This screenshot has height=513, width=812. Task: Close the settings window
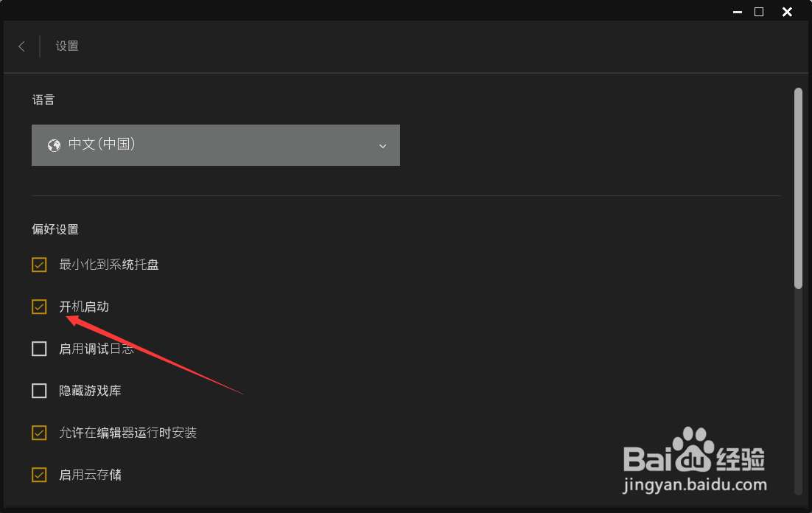pos(787,12)
